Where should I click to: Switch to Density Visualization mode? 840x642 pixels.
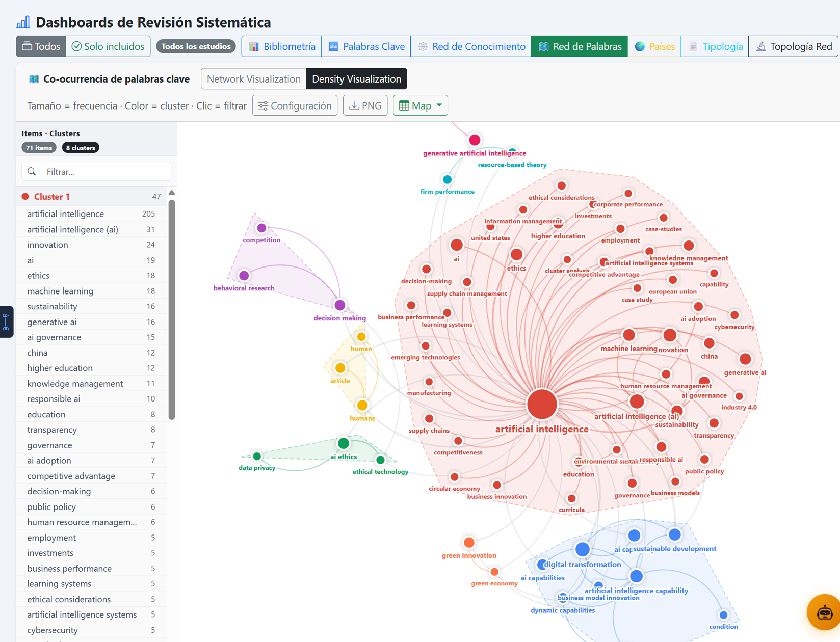(x=357, y=79)
